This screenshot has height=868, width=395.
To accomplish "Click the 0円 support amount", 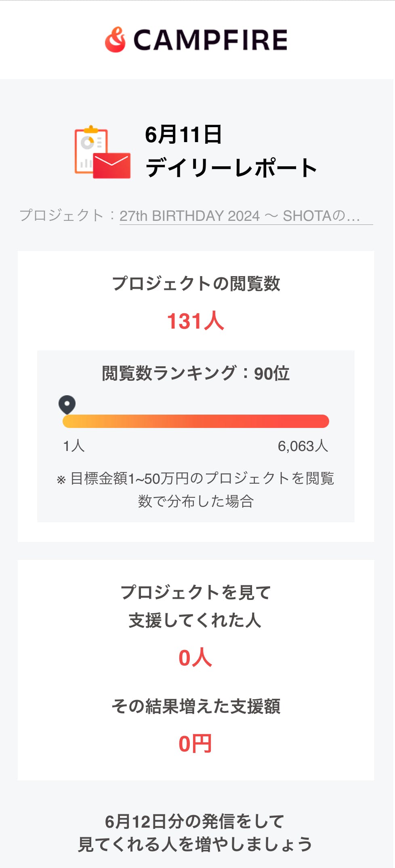I will (195, 744).
